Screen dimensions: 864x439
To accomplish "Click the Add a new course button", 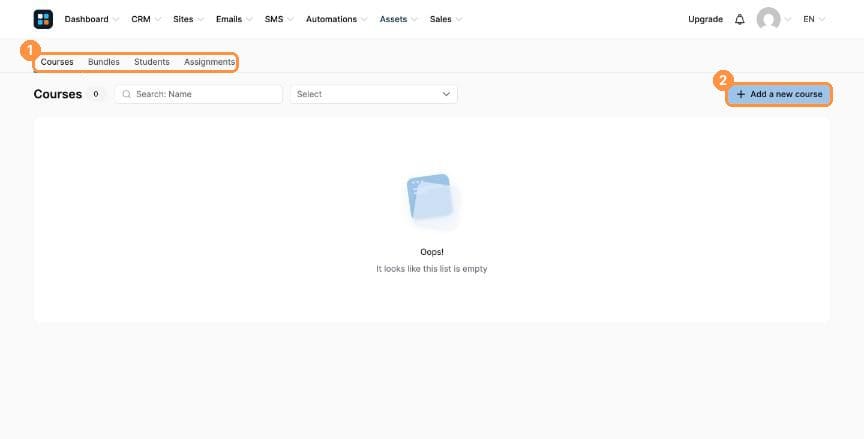I will point(779,94).
